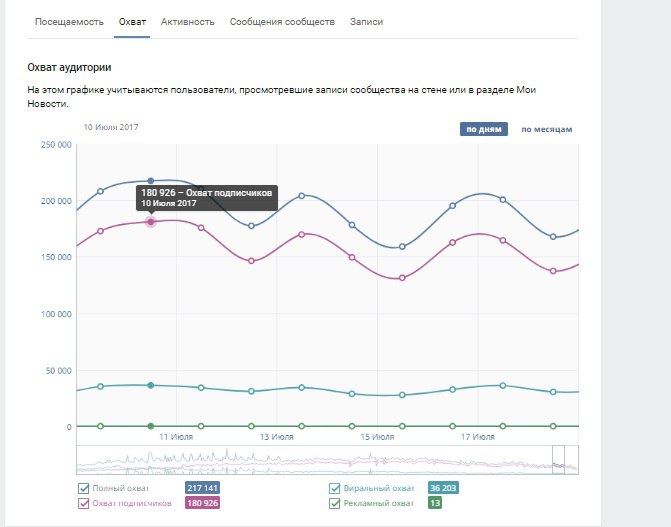The height and width of the screenshot is (527, 671).
Task: Click the highlighted pink data point on 10 July
Action: point(151,222)
